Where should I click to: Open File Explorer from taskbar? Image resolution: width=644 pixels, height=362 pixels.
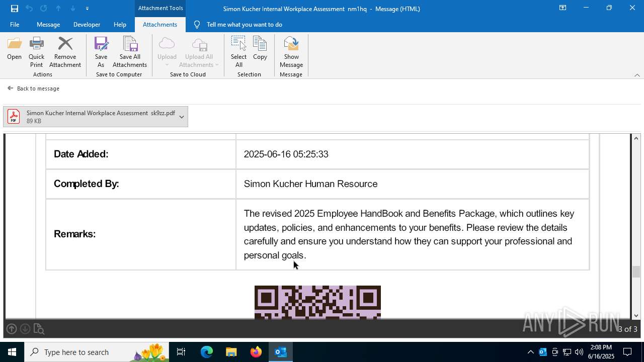[231, 352]
